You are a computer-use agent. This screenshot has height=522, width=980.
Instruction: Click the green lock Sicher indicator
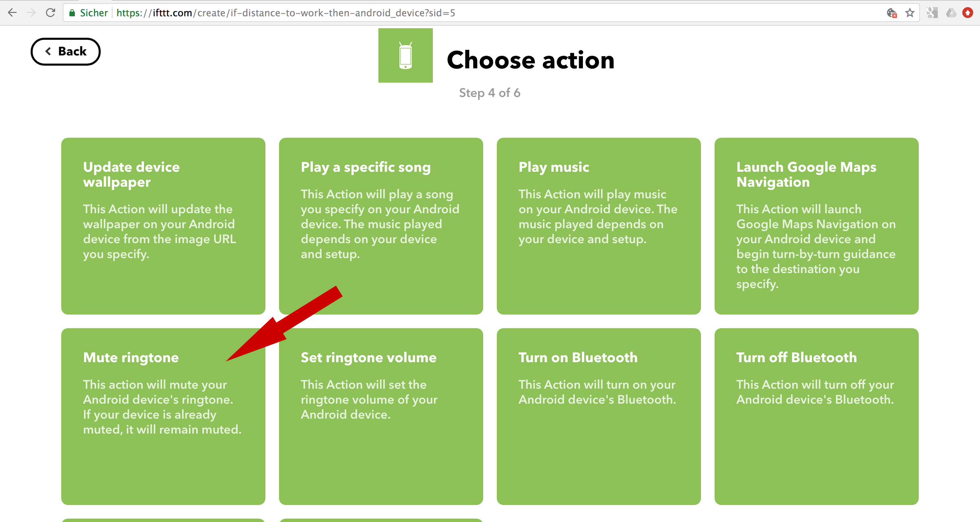pyautogui.click(x=88, y=13)
